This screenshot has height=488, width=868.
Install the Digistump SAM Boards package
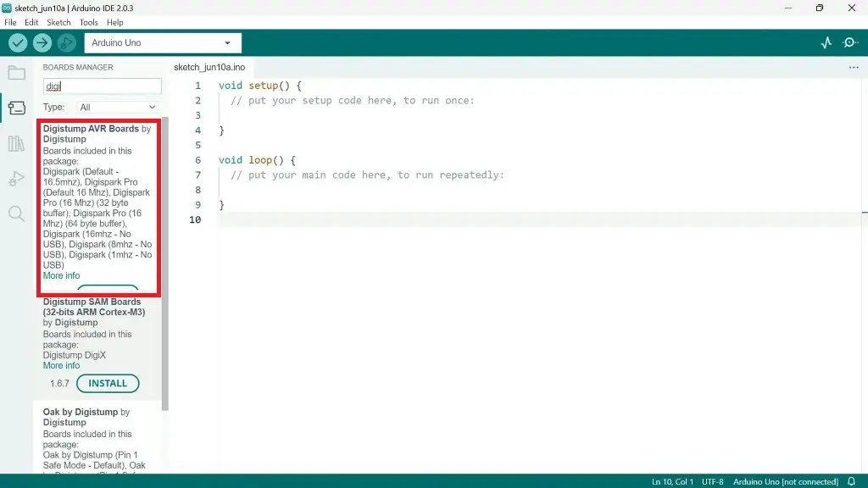point(108,384)
